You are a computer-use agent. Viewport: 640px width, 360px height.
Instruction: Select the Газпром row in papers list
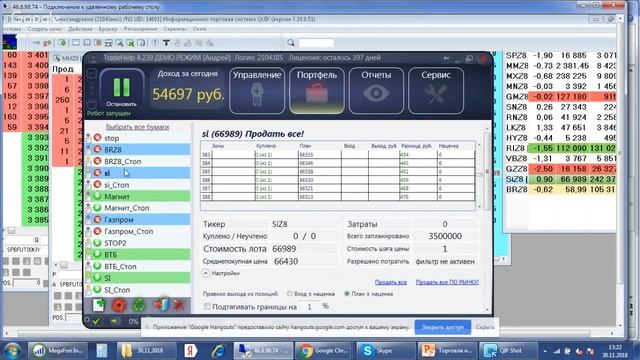pos(138,220)
